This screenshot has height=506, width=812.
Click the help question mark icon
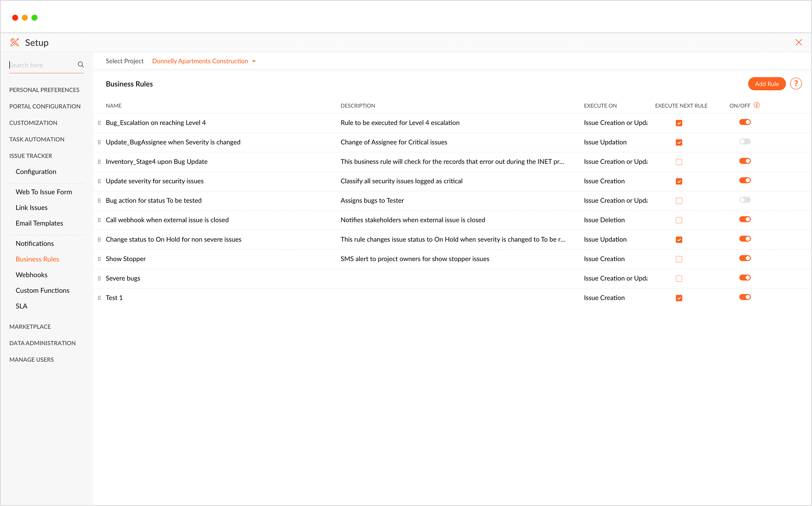coord(796,84)
